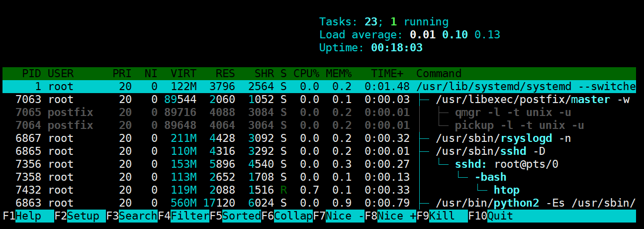Click PID 6865 cell
Screen dimensions: 644x229
pos(28,151)
